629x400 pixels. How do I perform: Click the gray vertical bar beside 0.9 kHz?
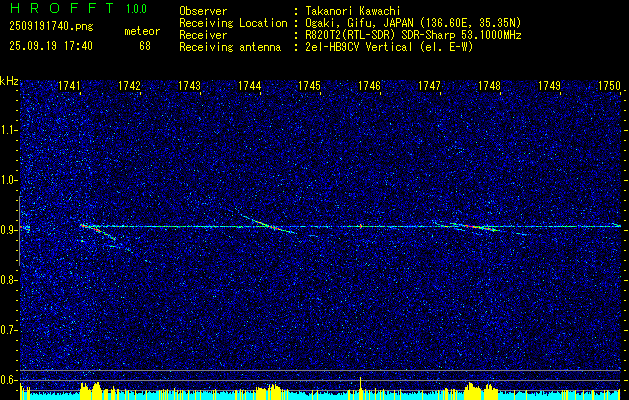click(x=20, y=231)
